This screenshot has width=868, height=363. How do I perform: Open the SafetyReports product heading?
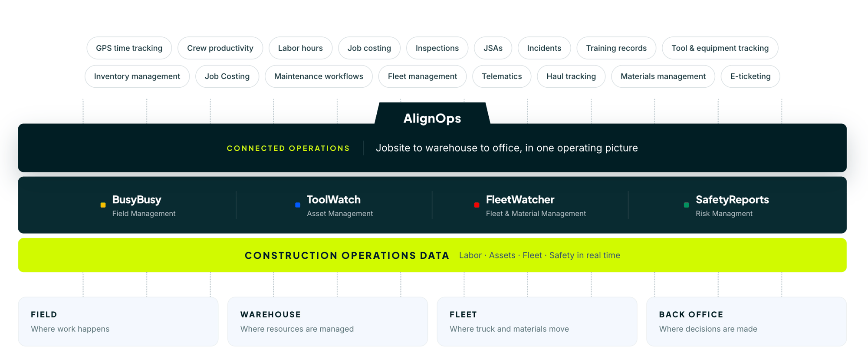coord(732,200)
